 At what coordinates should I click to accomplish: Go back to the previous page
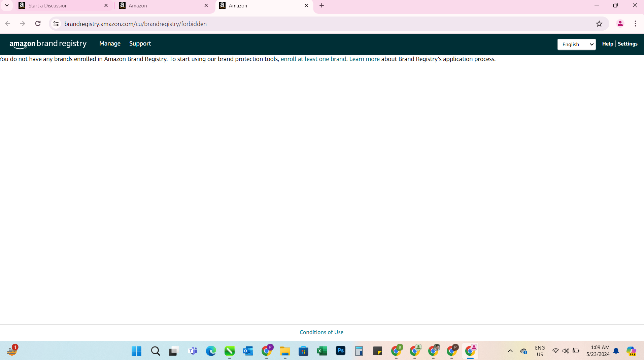8,24
